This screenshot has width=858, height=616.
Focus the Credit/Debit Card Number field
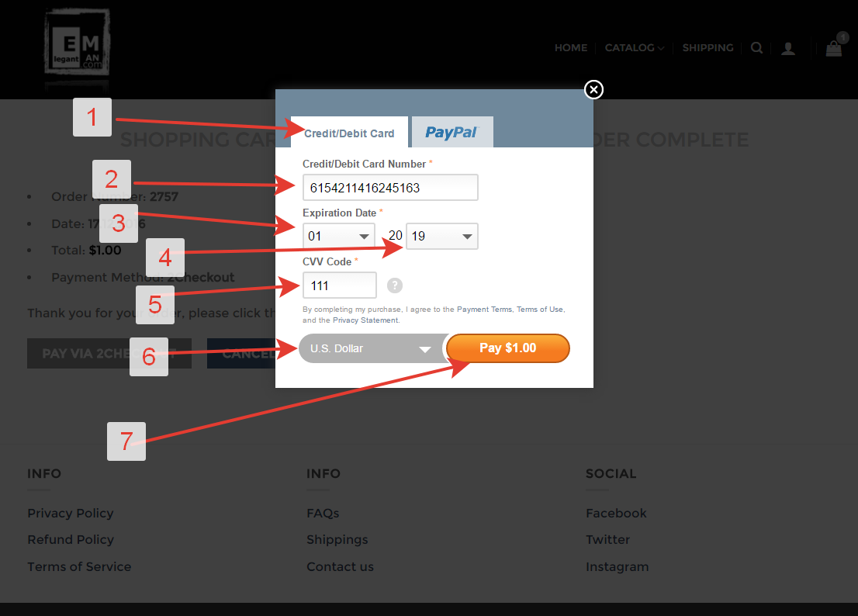pos(390,188)
